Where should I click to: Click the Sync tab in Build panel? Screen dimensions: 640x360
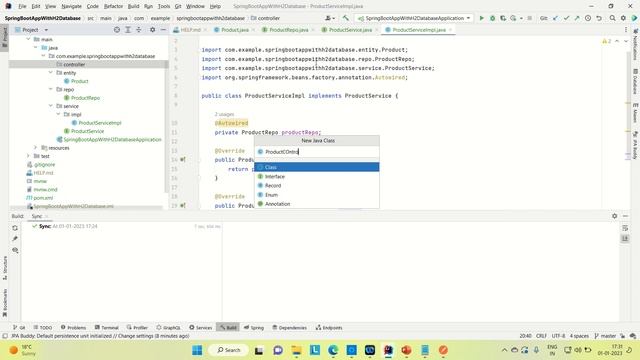tap(37, 216)
